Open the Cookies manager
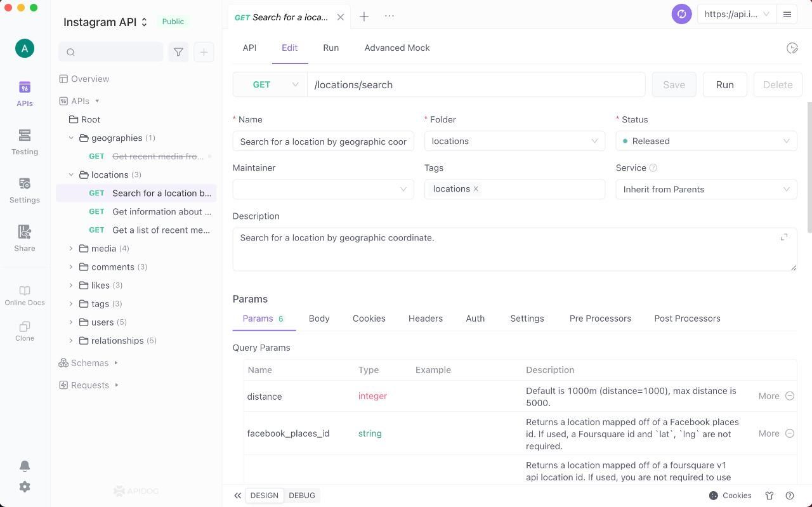The width and height of the screenshot is (812, 507). click(730, 496)
